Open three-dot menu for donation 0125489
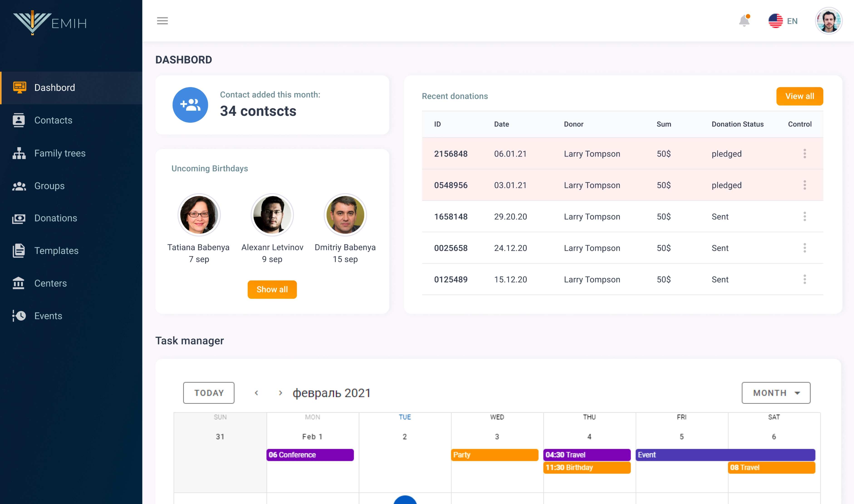Screen dimensions: 854x504 click(x=804, y=280)
